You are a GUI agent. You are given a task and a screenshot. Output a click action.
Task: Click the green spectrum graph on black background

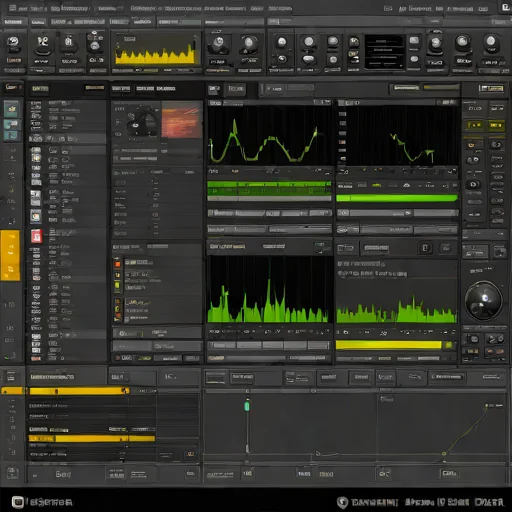coord(269,289)
